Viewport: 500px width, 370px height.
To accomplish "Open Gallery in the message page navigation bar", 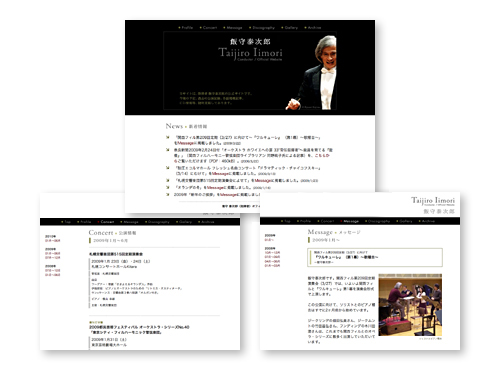I will (x=406, y=221).
